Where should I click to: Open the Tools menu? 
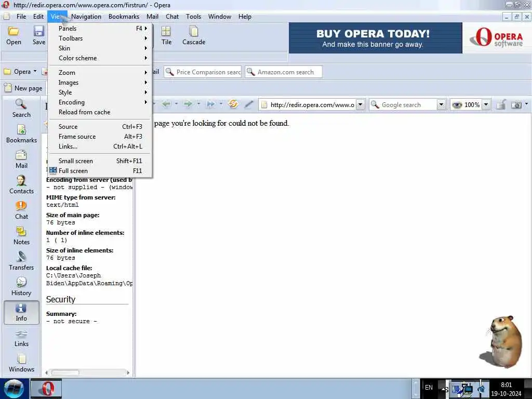coord(193,16)
